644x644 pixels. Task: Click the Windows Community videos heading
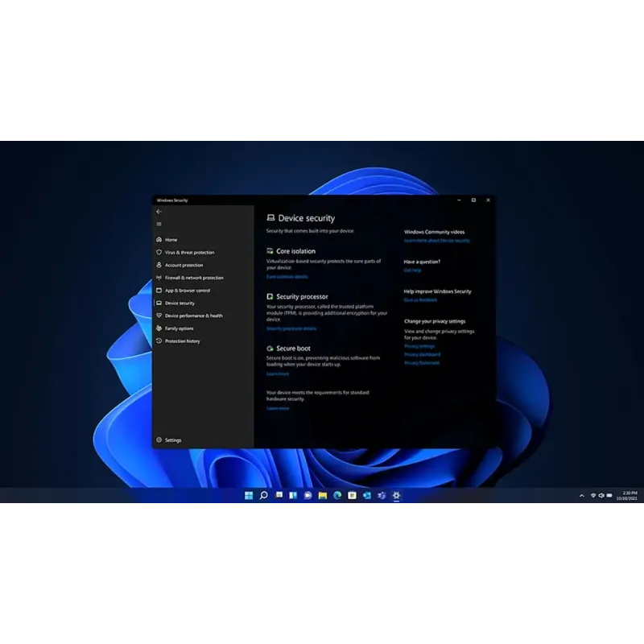pyautogui.click(x=434, y=232)
